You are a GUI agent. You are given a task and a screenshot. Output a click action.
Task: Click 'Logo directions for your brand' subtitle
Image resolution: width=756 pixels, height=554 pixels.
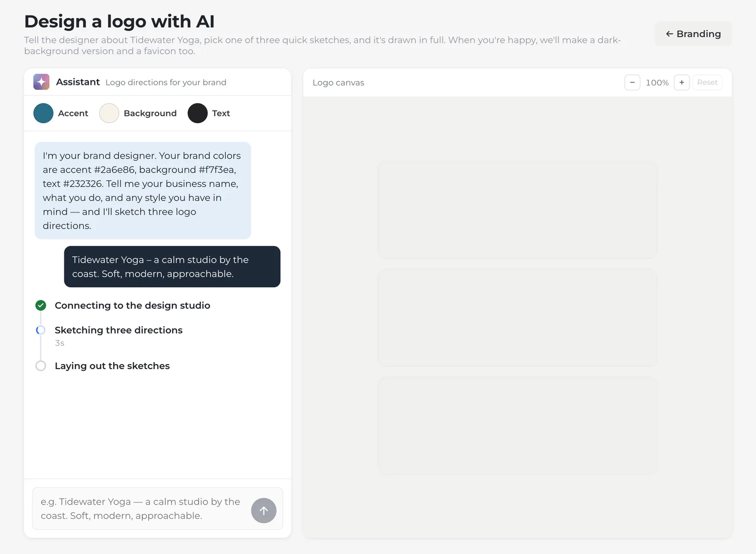click(x=166, y=82)
